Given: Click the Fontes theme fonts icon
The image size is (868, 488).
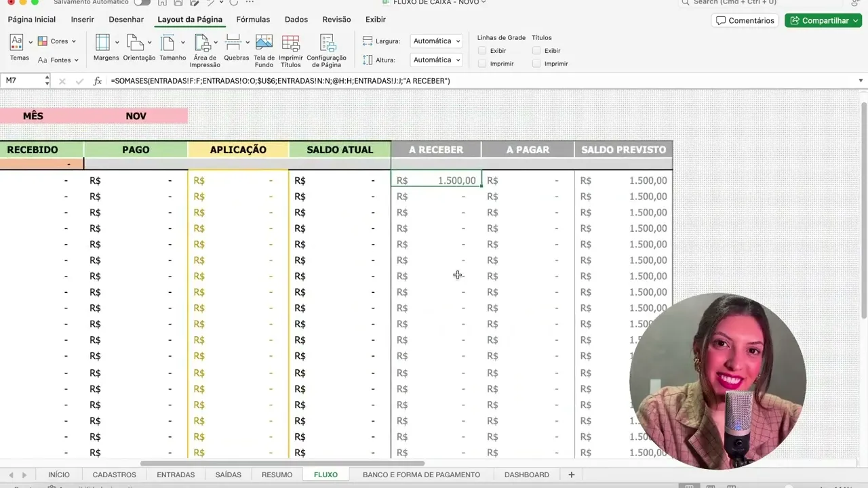Looking at the screenshot, I should (x=43, y=60).
